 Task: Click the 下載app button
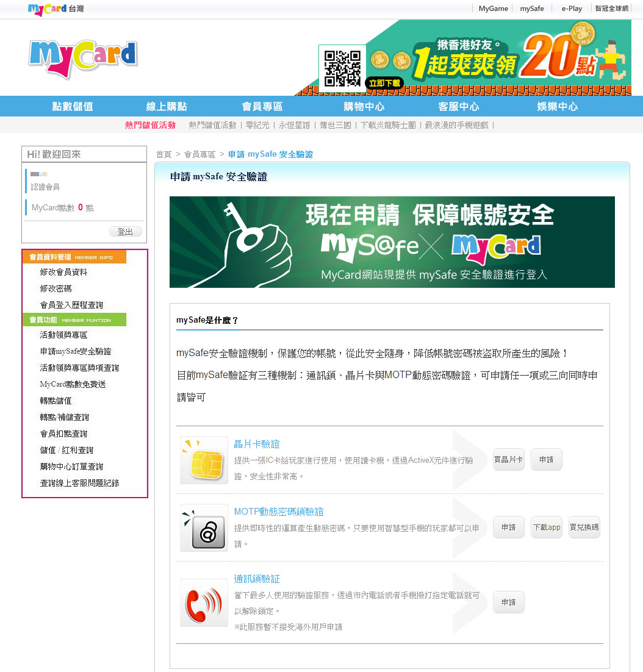click(x=546, y=527)
